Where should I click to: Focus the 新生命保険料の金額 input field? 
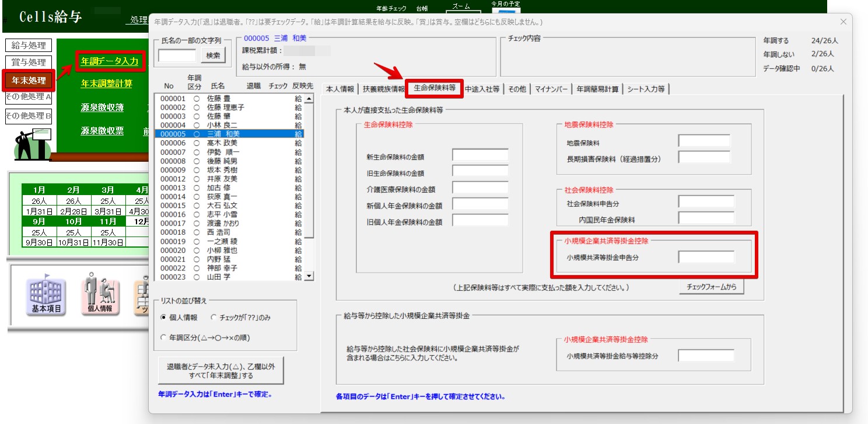480,155
